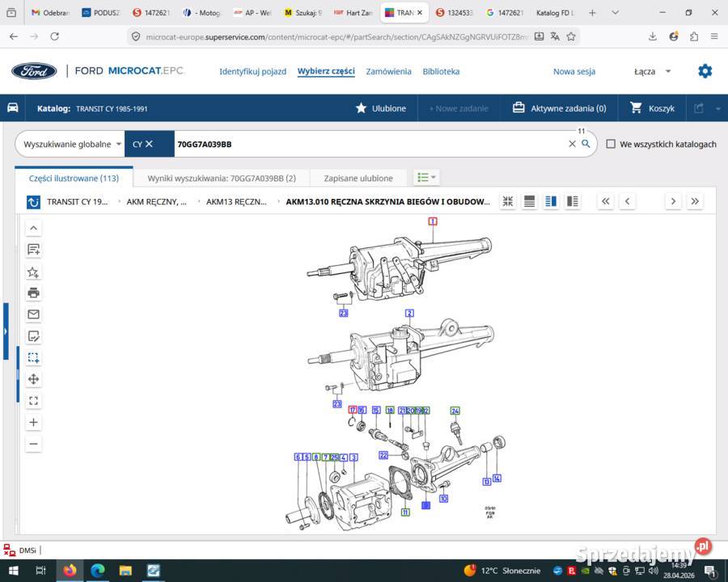Viewport: 728px width, 582px height.
Task: Click the search magnifier icon
Action: point(586,144)
